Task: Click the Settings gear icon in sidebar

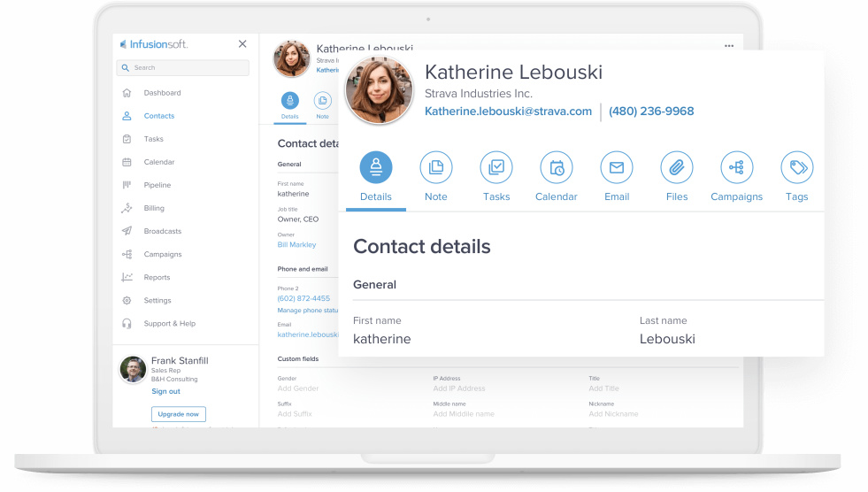Action: 127,301
